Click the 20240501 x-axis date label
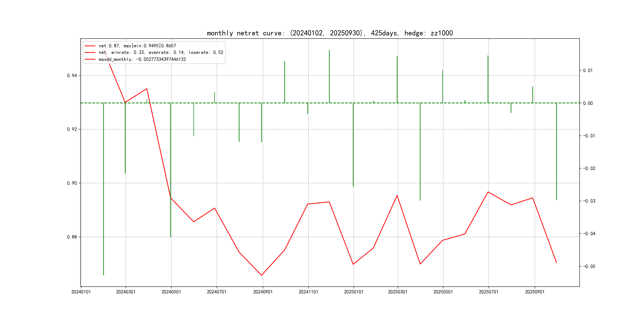 (171, 292)
